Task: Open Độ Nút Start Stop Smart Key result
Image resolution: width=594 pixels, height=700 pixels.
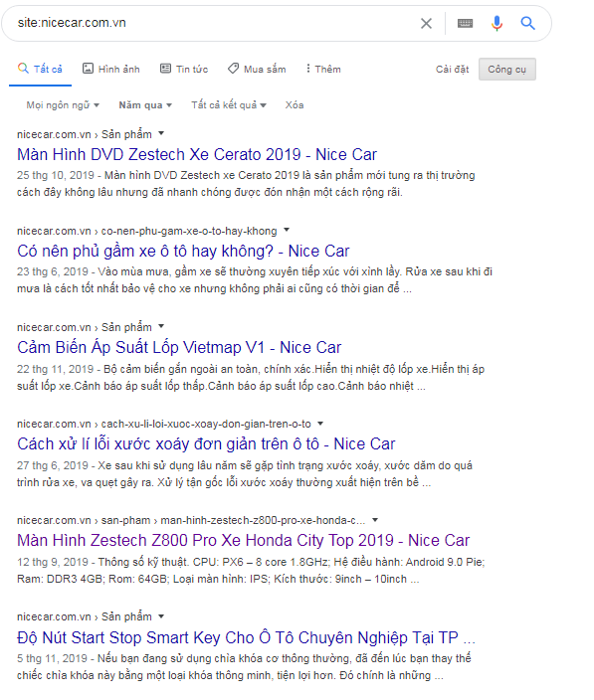Action: tap(246, 637)
